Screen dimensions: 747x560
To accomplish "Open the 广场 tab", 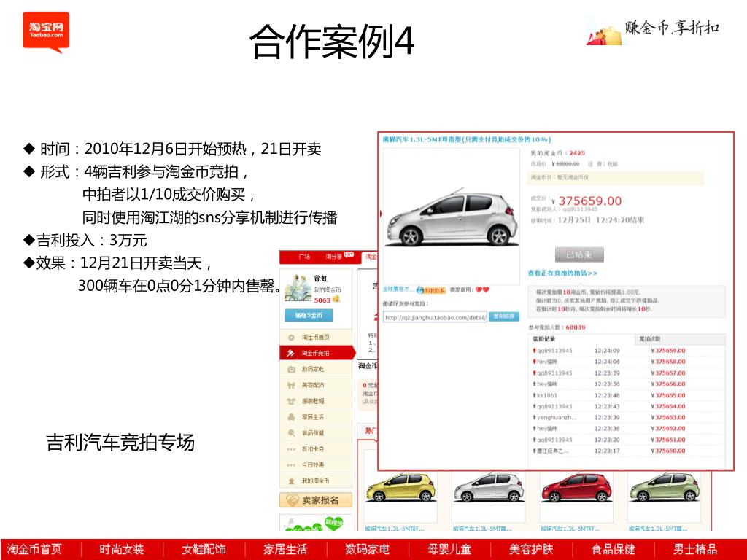I will [304, 257].
